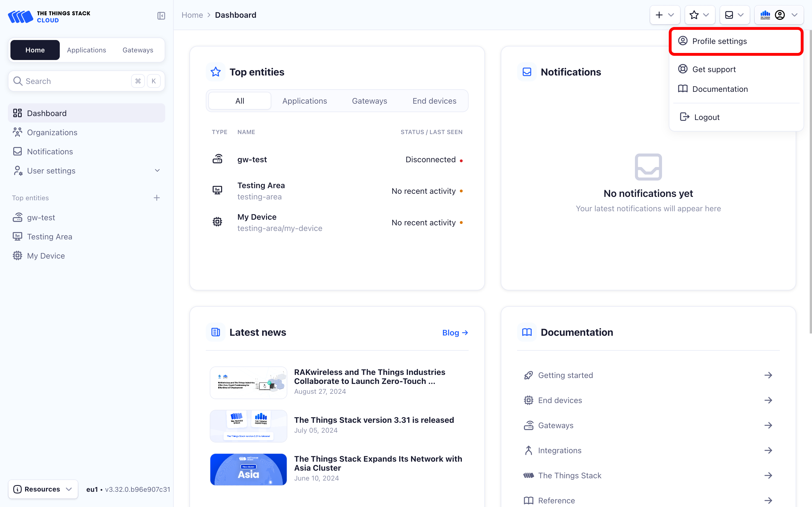Viewport: 812px width, 507px height.
Task: Open Dashboard from the sidebar
Action: [x=47, y=113]
